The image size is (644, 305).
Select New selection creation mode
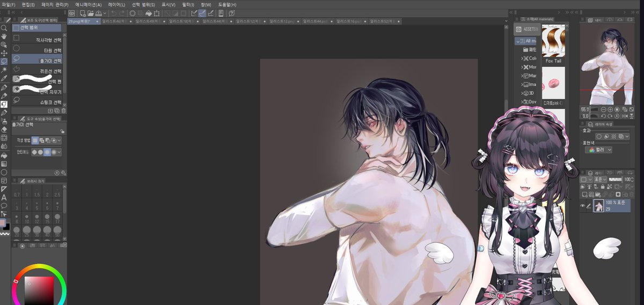tap(35, 140)
